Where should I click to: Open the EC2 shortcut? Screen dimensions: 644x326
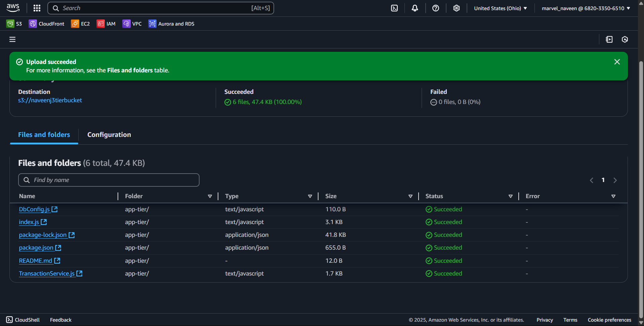[81, 24]
